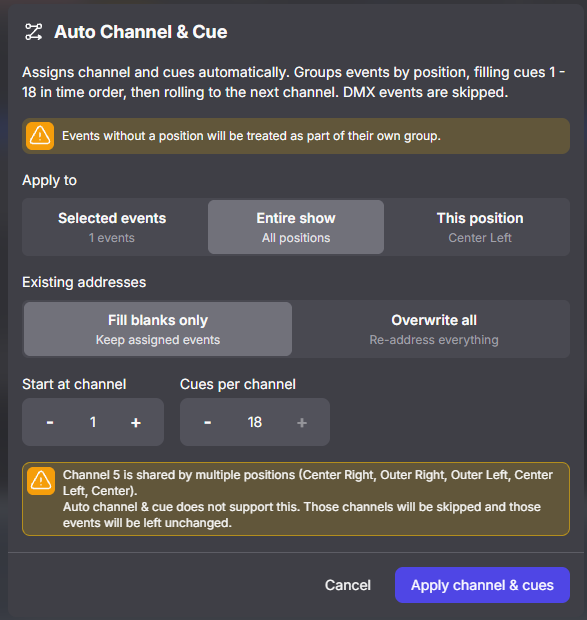Click the Cues per channel number 18
The width and height of the screenshot is (587, 620).
tap(255, 422)
